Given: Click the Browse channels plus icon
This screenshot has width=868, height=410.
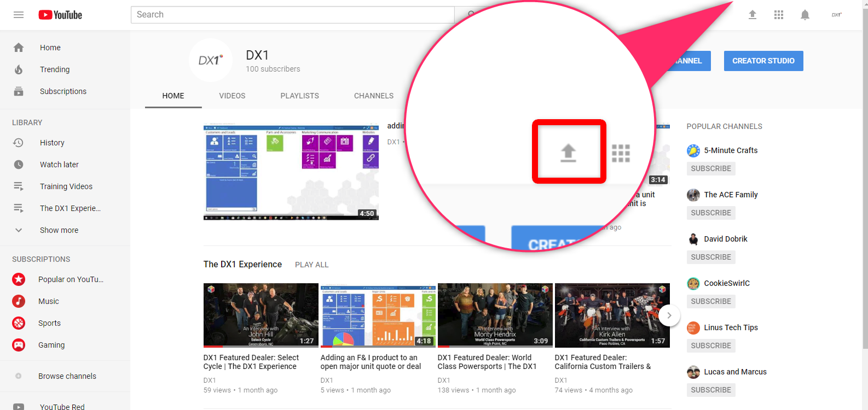Looking at the screenshot, I should coord(19,376).
